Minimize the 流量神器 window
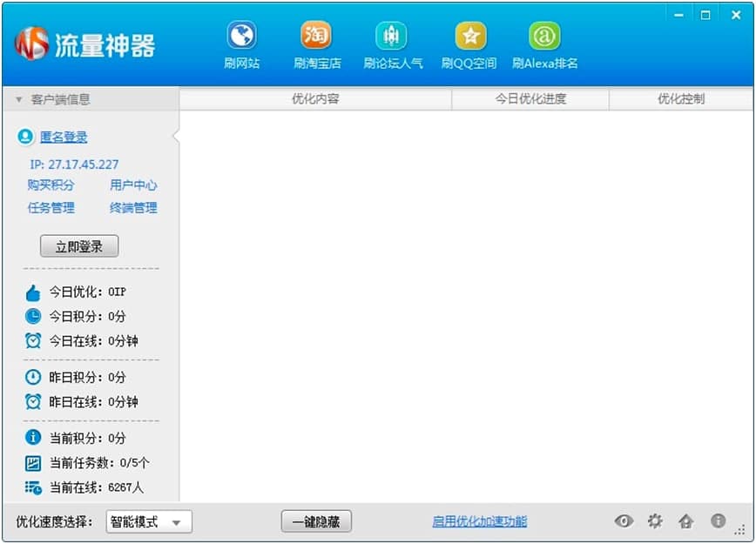The width and height of the screenshot is (756, 544). click(678, 16)
